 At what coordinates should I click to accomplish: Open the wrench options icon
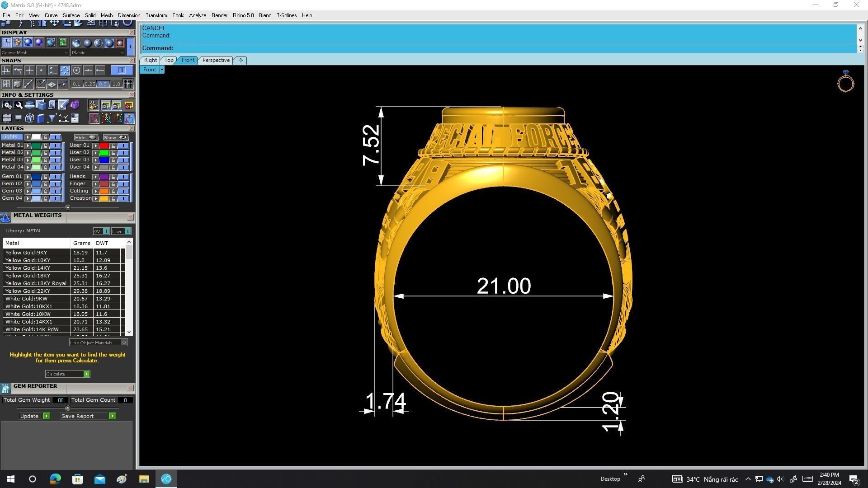tap(18, 105)
